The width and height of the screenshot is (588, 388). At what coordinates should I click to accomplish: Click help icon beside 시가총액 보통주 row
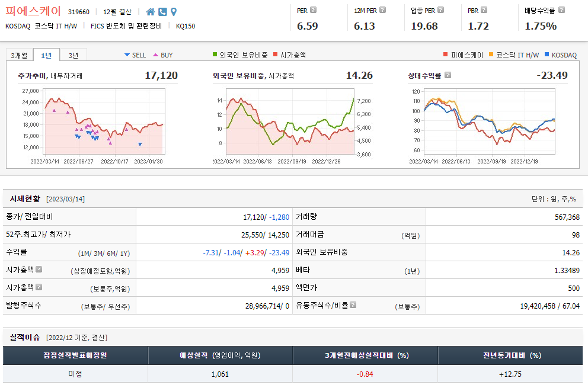tap(39, 287)
